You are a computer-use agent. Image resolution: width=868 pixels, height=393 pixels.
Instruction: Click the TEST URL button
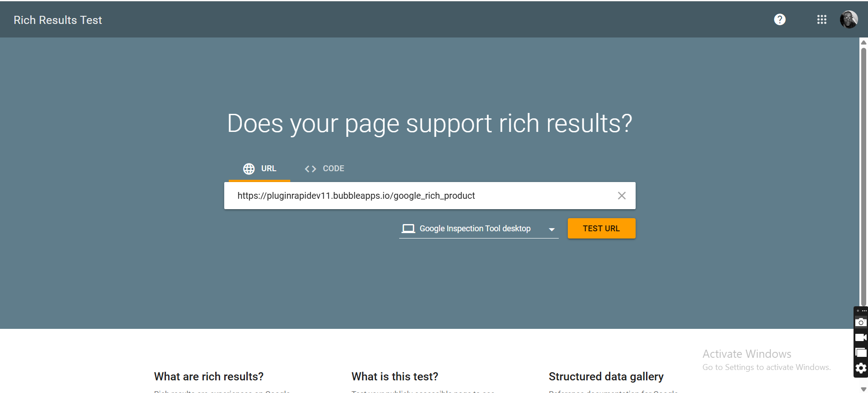pyautogui.click(x=601, y=229)
